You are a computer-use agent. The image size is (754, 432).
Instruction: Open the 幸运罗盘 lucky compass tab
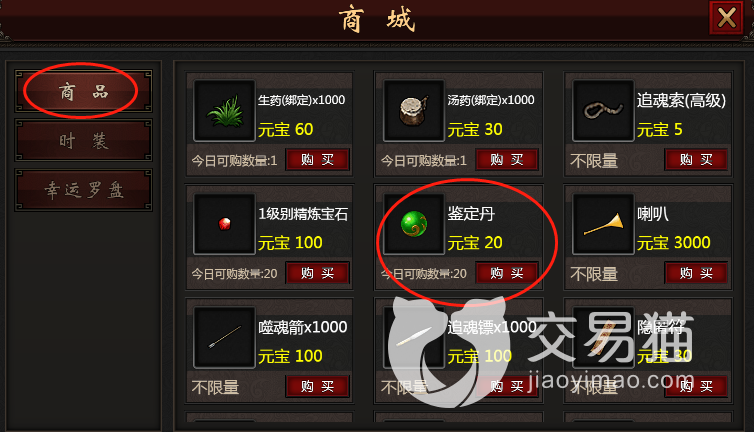[x=84, y=190]
